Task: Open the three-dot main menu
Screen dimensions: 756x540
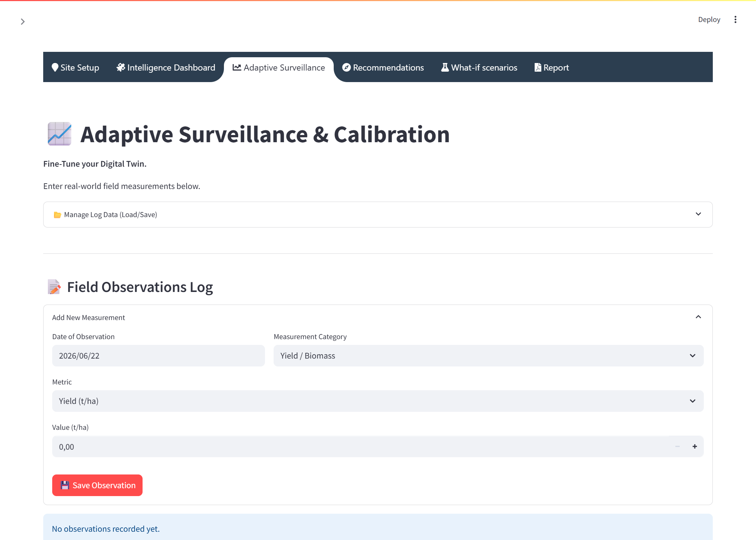Action: coord(735,19)
